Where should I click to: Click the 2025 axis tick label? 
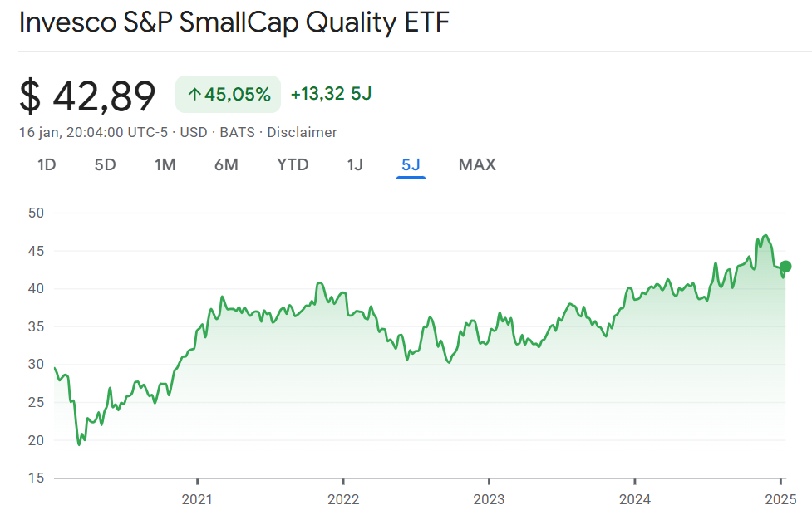[x=781, y=499]
